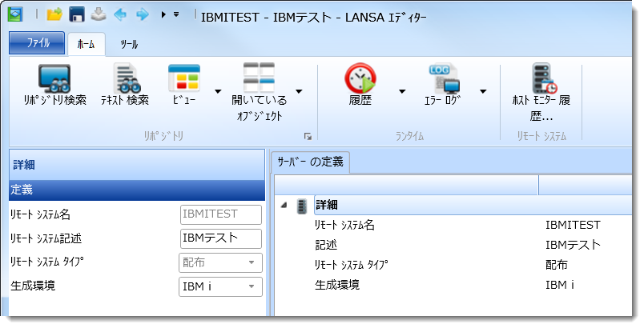Open the リモートシステムタイプ combo box

[220, 262]
